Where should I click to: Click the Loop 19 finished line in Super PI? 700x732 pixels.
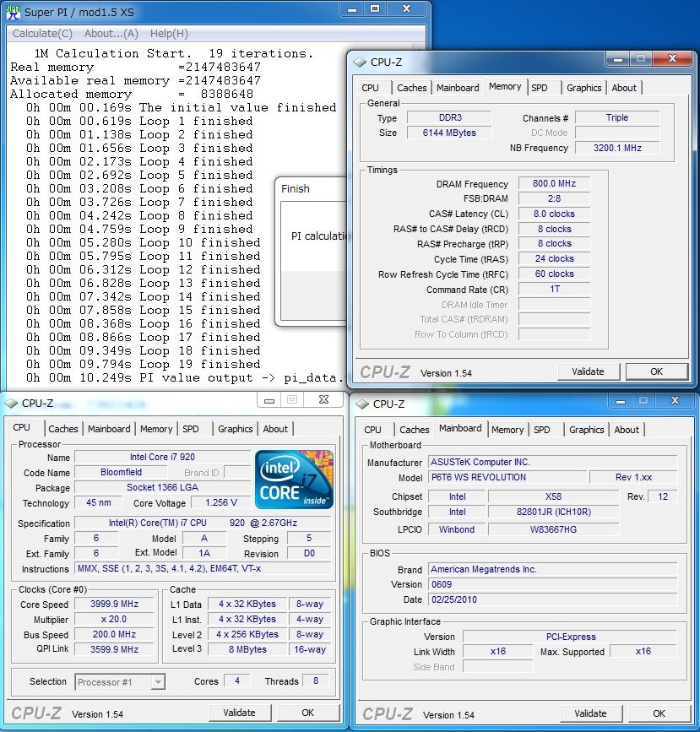(143, 364)
